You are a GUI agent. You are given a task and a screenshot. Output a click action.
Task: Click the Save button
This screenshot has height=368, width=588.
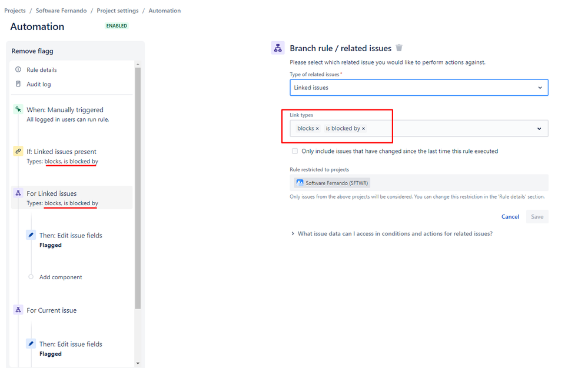[537, 217]
